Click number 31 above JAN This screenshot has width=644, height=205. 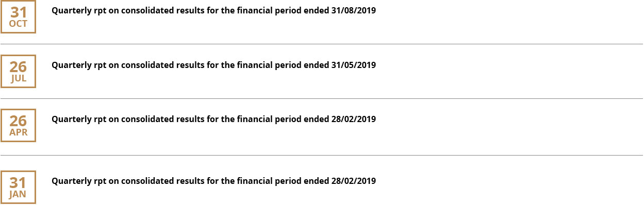click(x=18, y=183)
